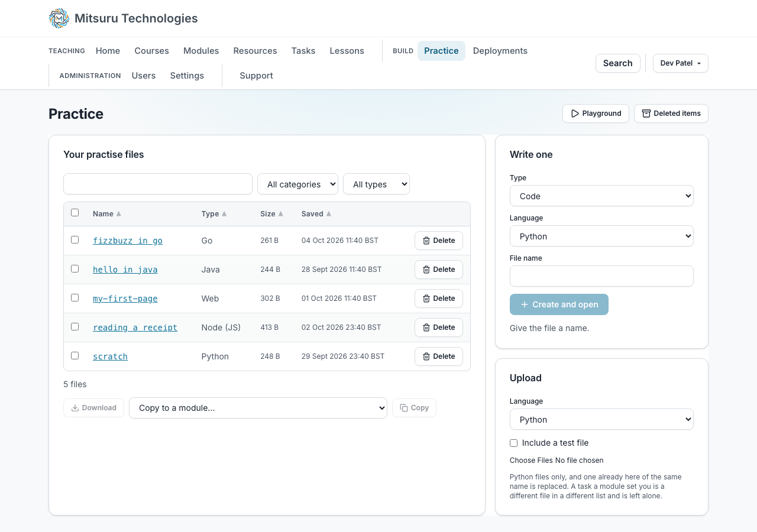Go to the Courses nav item
This screenshot has height=532, width=757.
151,51
